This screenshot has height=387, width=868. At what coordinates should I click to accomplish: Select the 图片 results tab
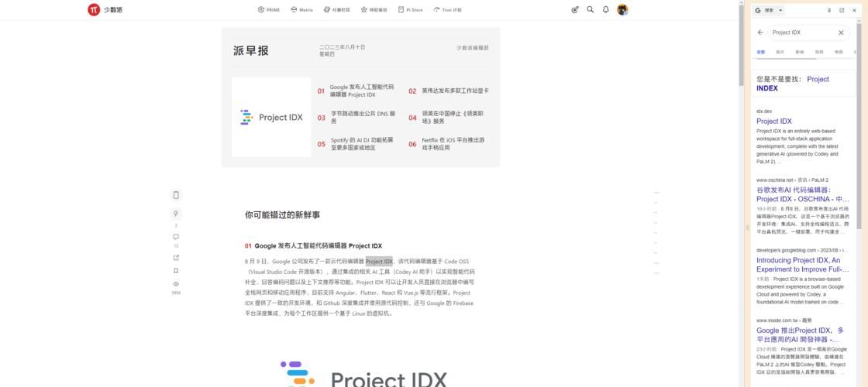[780, 52]
